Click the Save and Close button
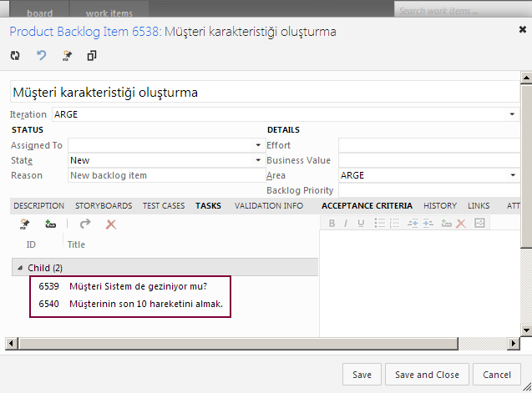This screenshot has width=532, height=393. point(427,375)
